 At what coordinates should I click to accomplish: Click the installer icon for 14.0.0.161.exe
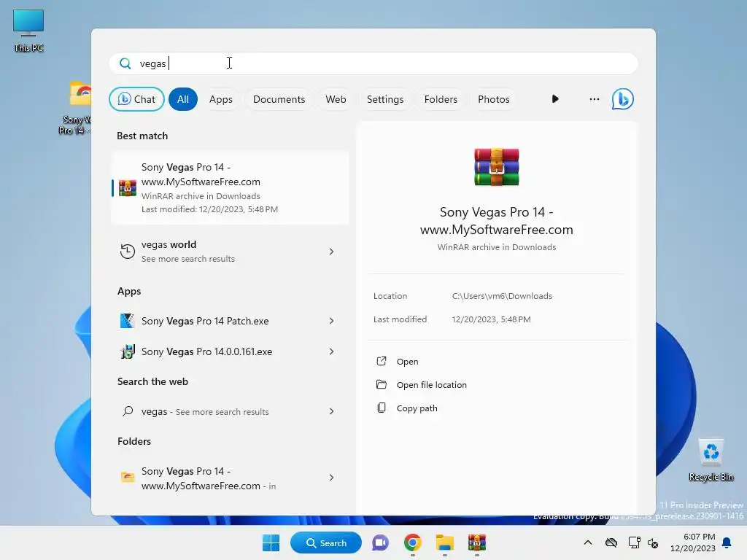click(127, 351)
